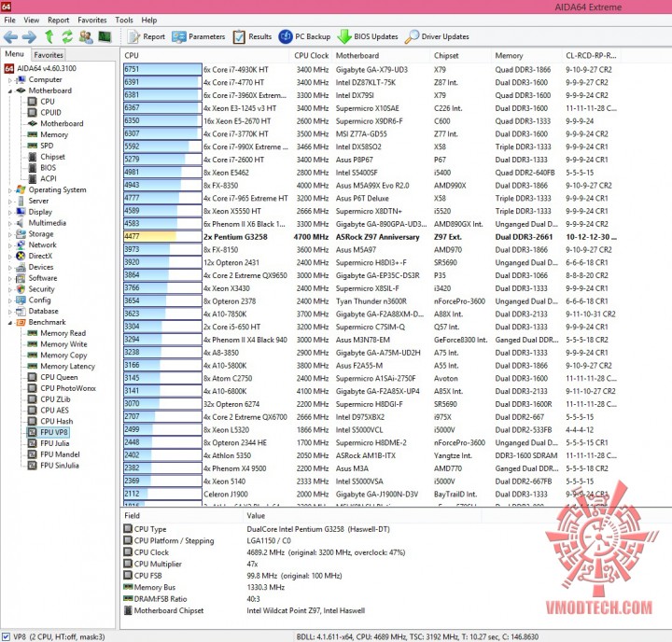The width and height of the screenshot is (672, 642).
Task: Expand the Operating System node
Action: click(x=10, y=189)
